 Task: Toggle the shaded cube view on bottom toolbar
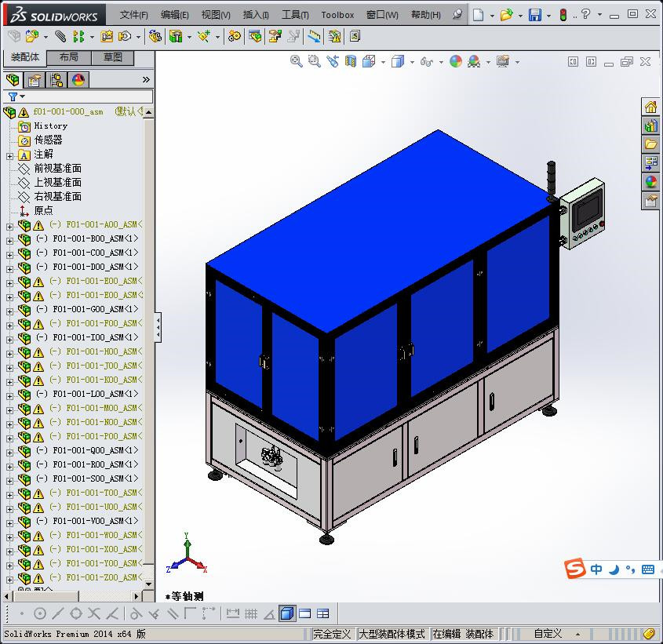pyautogui.click(x=287, y=613)
